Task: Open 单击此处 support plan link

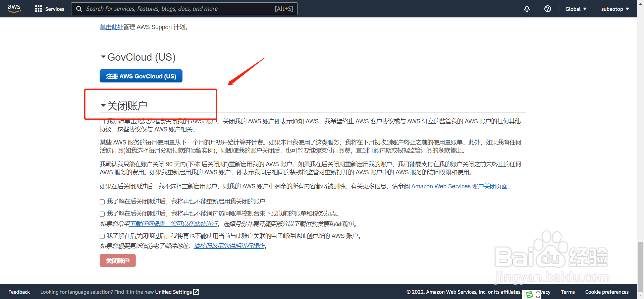Action: pyautogui.click(x=111, y=27)
